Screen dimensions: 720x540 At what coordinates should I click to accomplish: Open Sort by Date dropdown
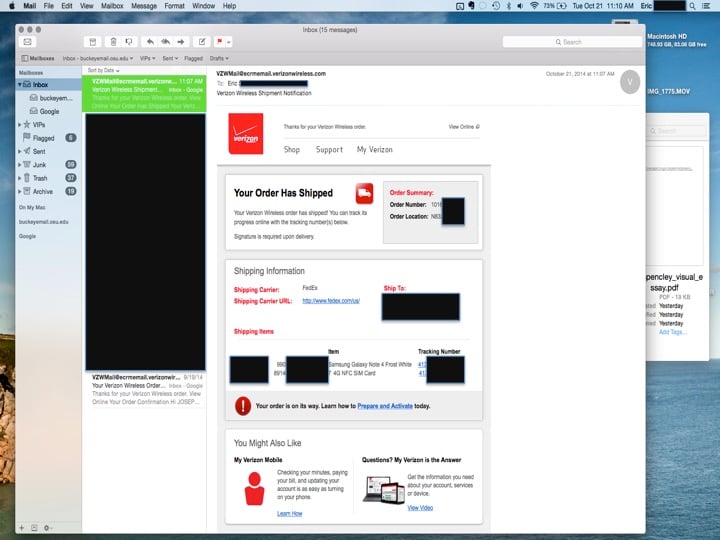tap(103, 70)
